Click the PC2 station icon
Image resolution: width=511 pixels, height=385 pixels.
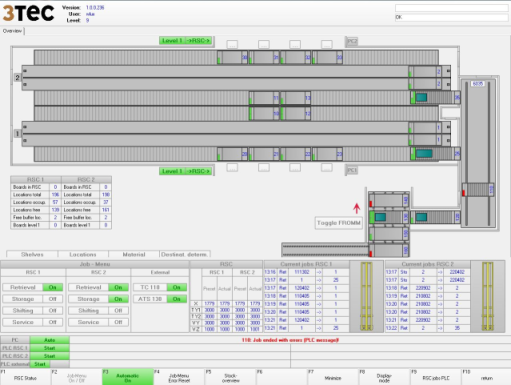point(352,41)
